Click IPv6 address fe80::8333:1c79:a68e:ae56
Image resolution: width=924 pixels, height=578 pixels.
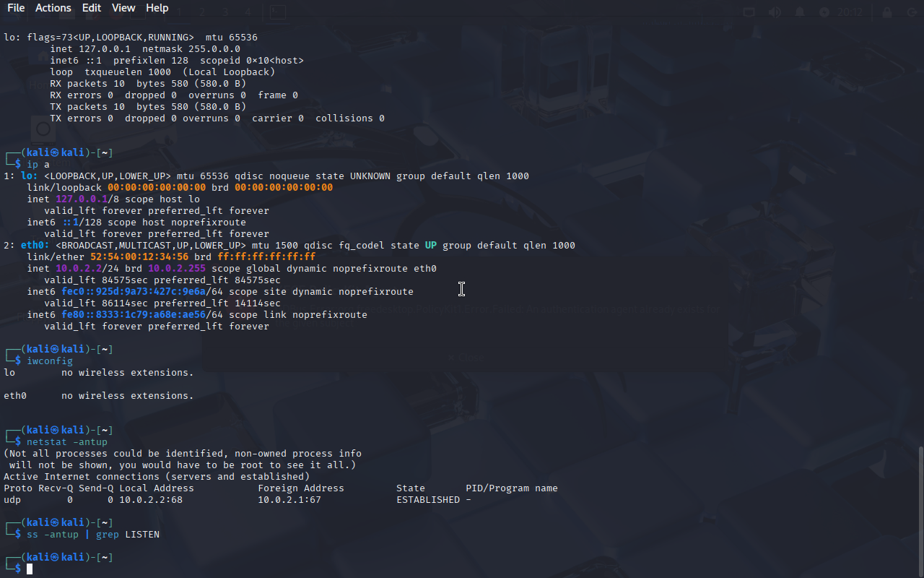(134, 315)
